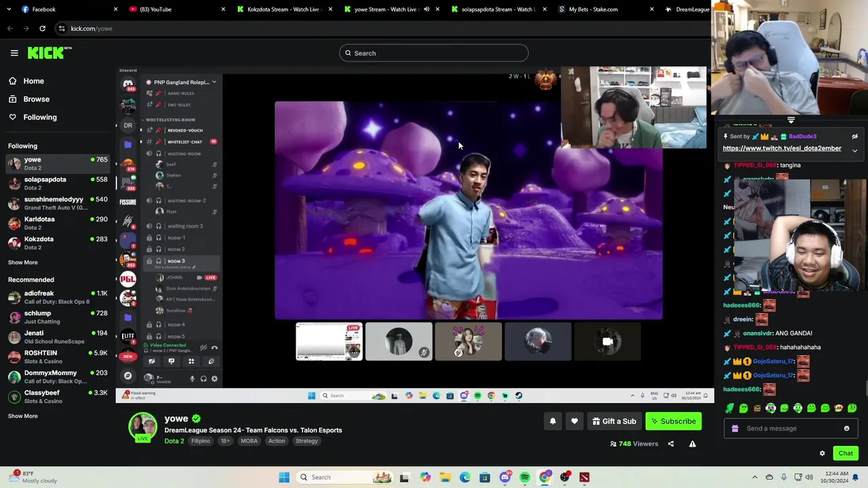868x488 pixels.
Task: Open the recommended Classybeef channel
Action: tap(58, 396)
